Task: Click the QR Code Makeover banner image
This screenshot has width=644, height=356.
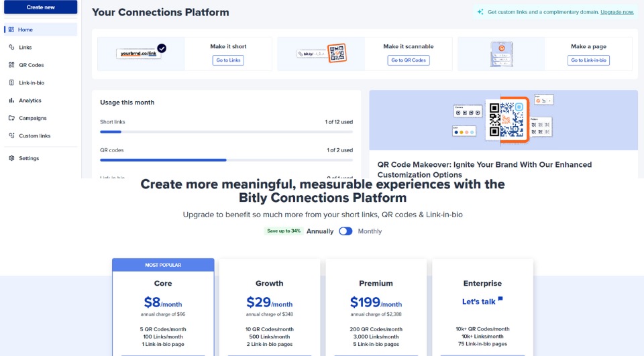Action: tap(504, 120)
